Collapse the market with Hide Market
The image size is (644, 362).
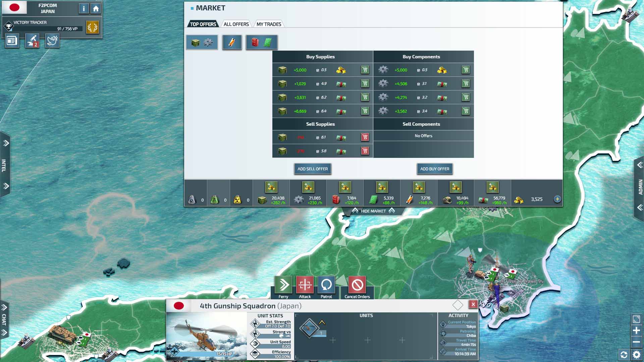(373, 211)
